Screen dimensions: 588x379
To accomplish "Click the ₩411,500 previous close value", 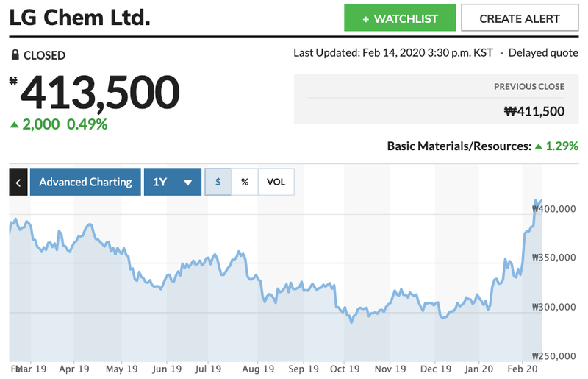I will (x=534, y=111).
